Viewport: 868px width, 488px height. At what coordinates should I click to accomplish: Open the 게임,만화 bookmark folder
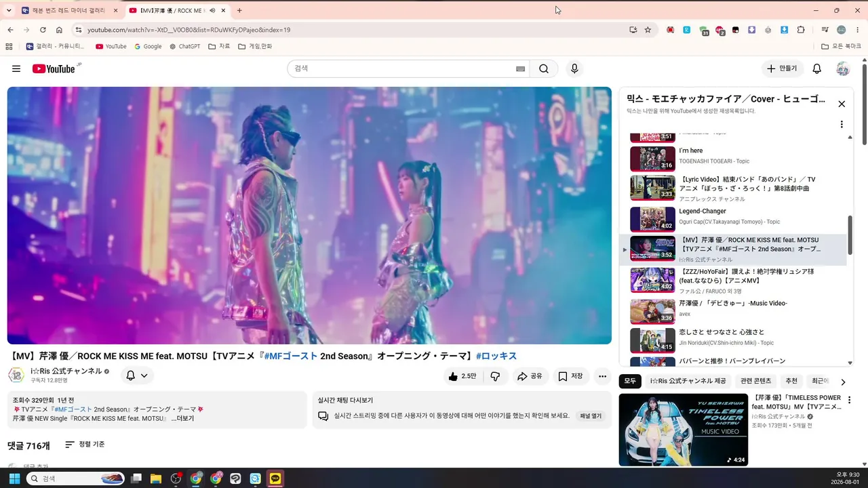click(254, 47)
